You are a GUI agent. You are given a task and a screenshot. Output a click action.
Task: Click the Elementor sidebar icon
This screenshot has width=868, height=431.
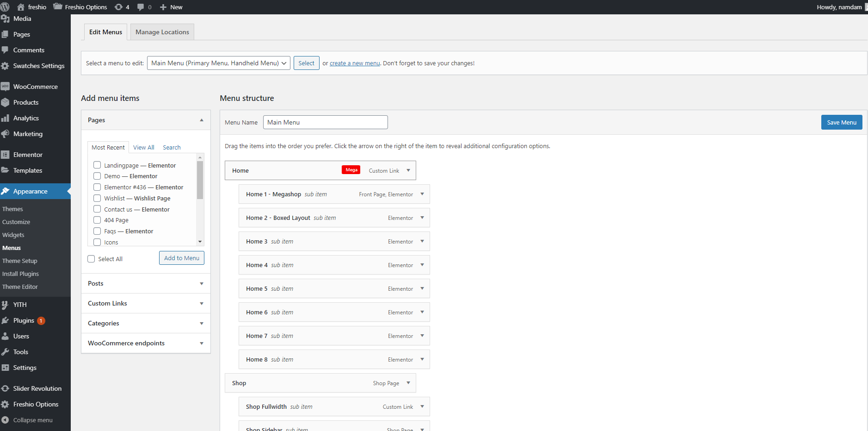(x=6, y=155)
